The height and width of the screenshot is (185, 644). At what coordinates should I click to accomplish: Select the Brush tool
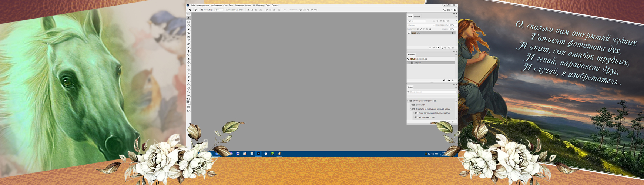189,48
